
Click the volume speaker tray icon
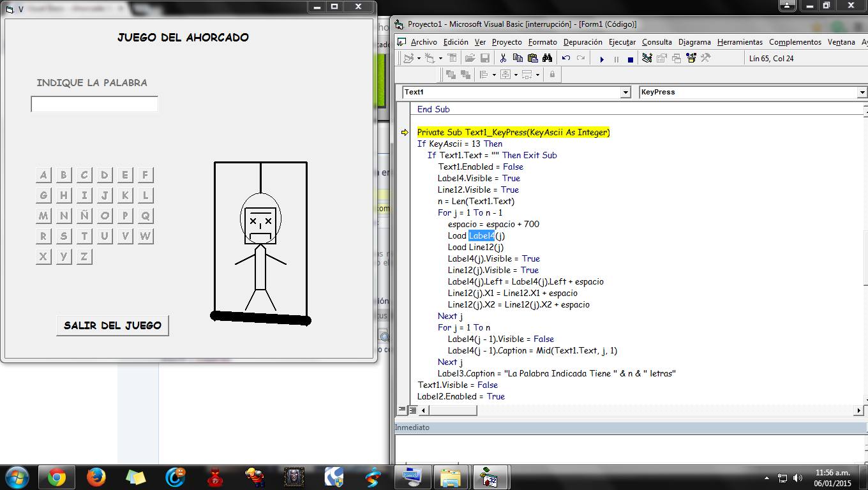click(x=797, y=477)
